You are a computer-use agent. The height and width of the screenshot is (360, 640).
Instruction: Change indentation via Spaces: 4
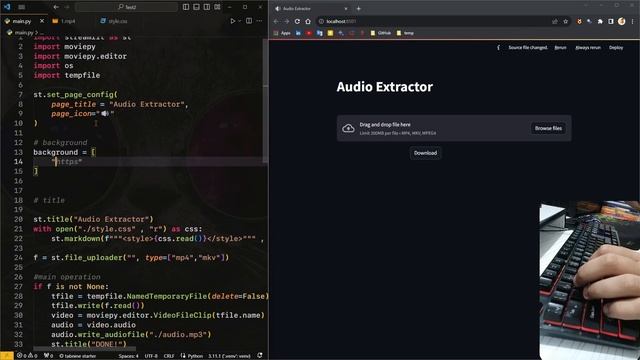pos(128,356)
